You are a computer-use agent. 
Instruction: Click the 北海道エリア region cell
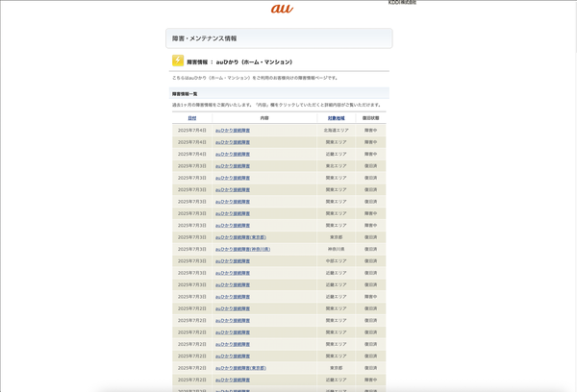click(x=336, y=130)
